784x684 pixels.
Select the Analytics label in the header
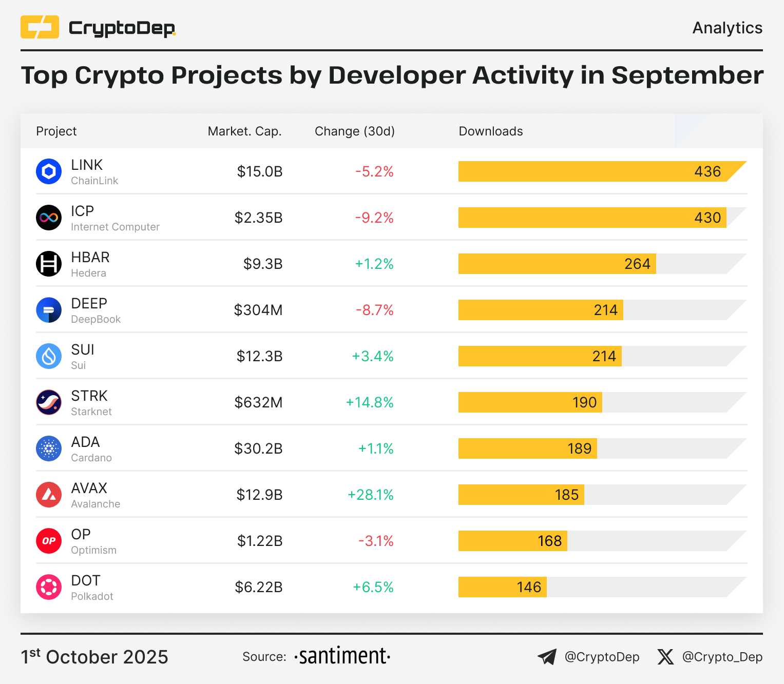pos(727,28)
